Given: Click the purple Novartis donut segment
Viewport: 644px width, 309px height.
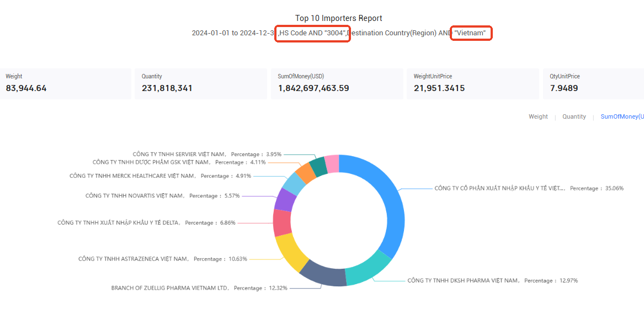Looking at the screenshot, I should 284,199.
